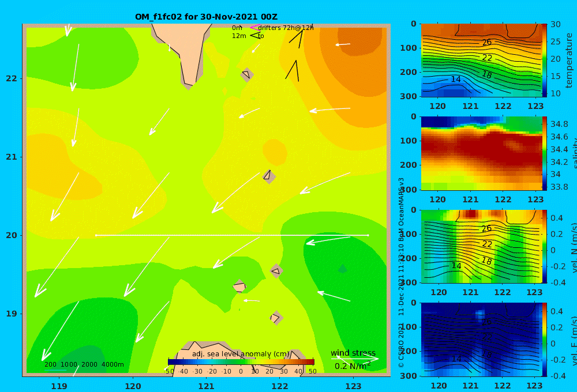Viewport: 577px width, 392px height.
Task: Click the northward velocity section panel
Action: tap(481, 246)
